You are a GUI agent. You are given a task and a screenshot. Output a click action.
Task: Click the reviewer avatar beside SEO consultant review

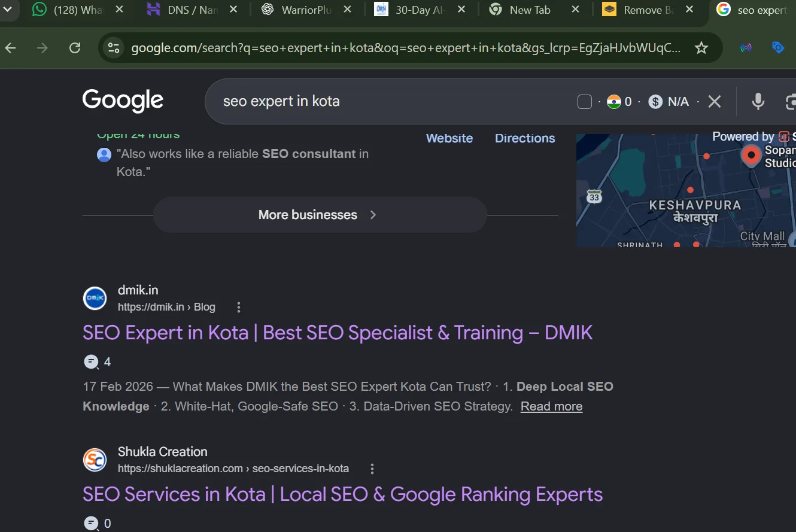[104, 154]
